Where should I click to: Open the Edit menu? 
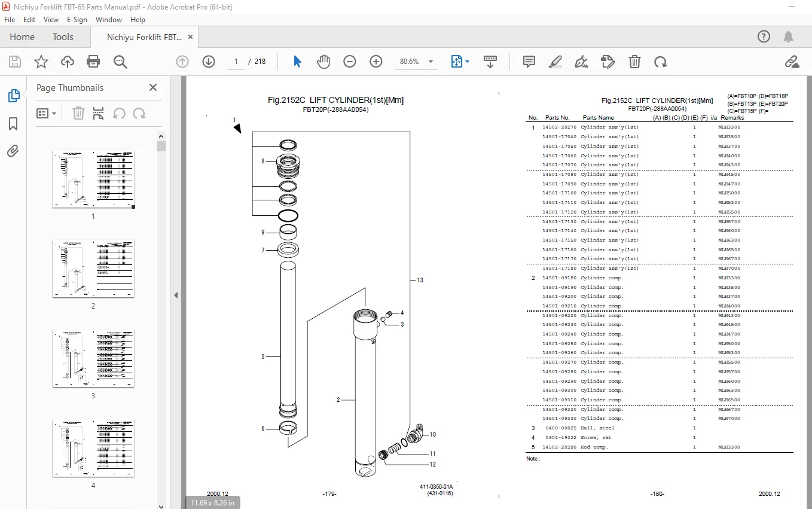(29, 20)
